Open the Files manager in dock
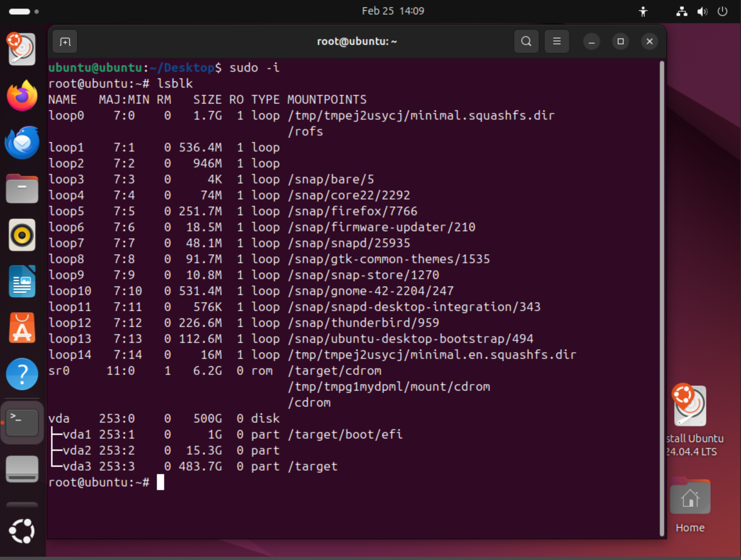The width and height of the screenshot is (741, 560). point(22,189)
